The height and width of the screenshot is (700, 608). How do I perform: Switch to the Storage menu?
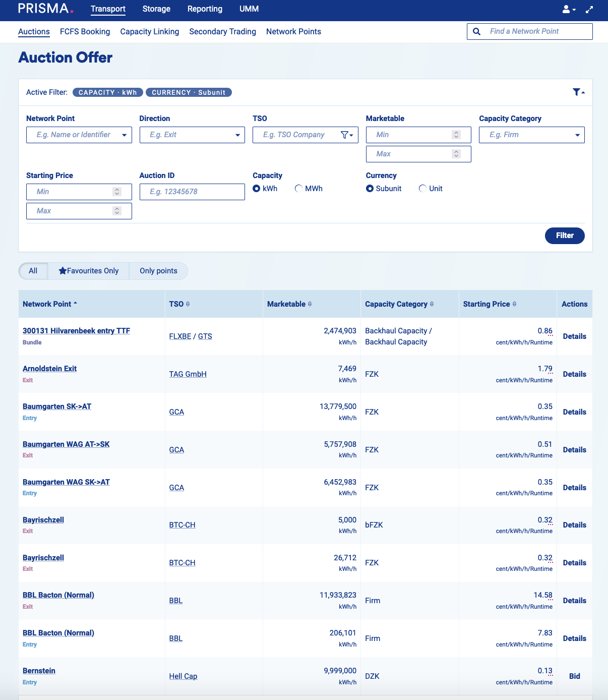(156, 9)
